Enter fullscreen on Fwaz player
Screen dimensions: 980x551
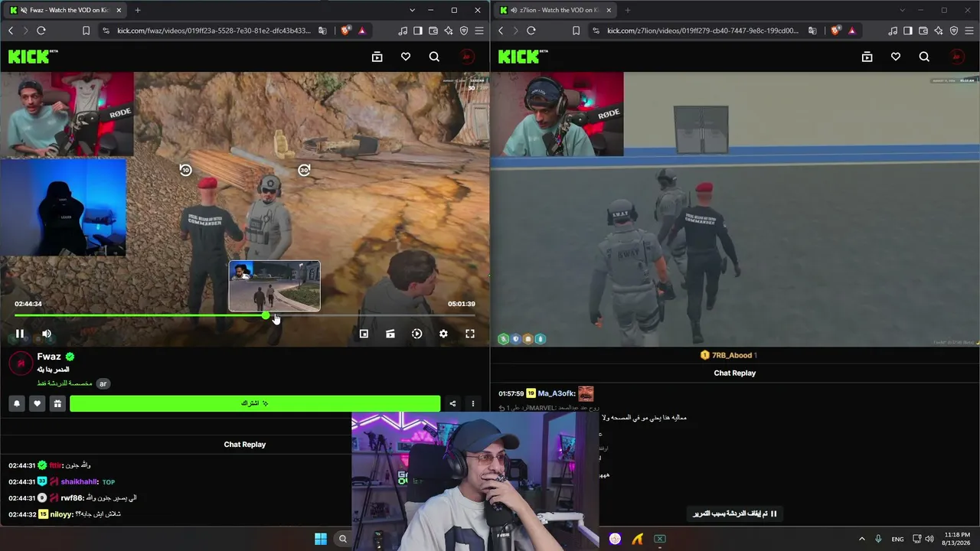(x=470, y=334)
